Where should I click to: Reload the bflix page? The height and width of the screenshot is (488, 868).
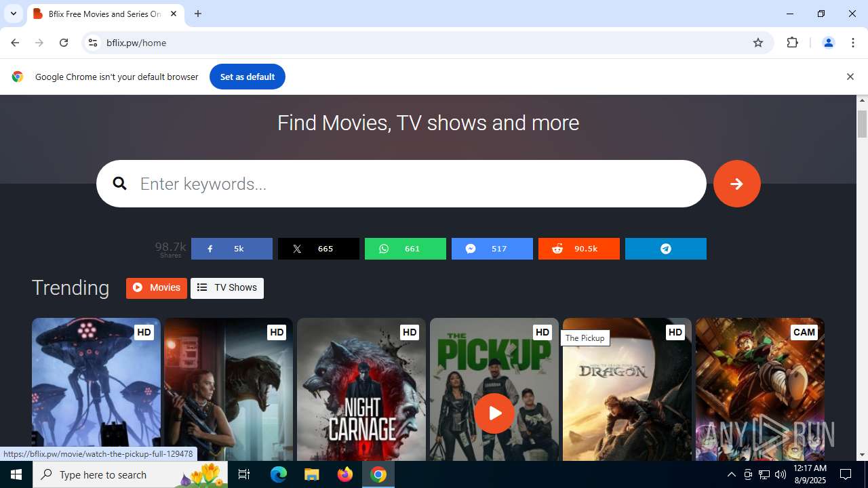[64, 43]
